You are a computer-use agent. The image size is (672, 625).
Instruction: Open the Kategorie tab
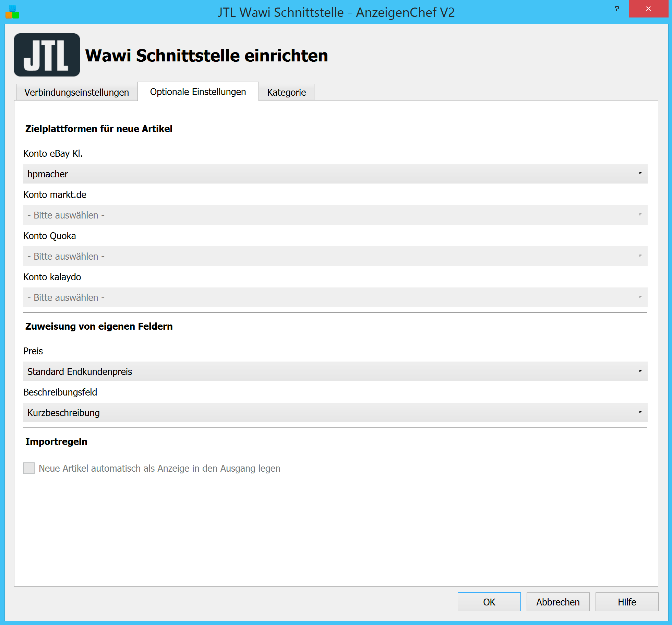tap(287, 92)
